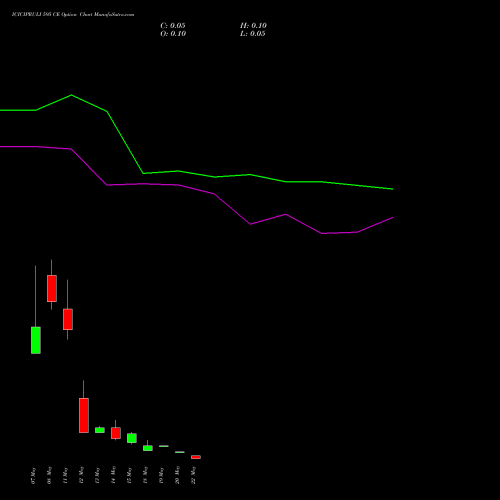Click the lowest point of the purple line
This screenshot has width=500, height=500.
[322, 233]
